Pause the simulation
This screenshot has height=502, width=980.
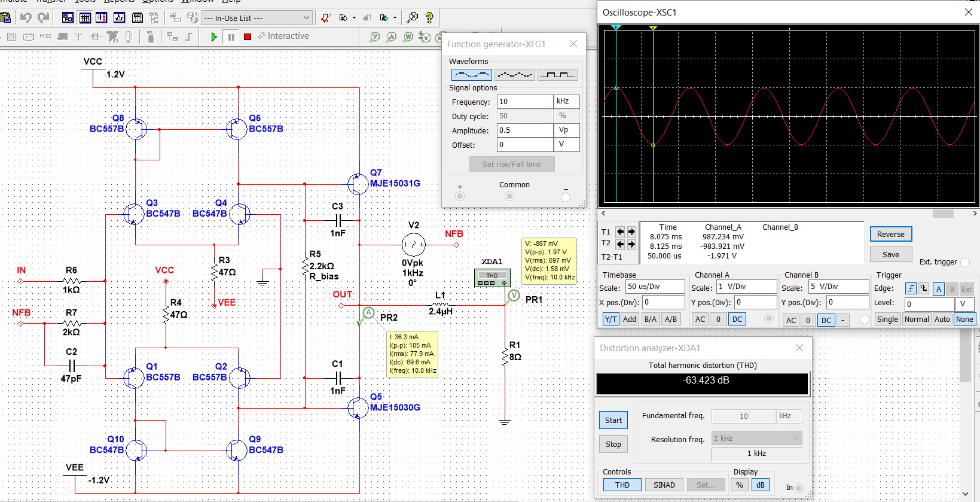231,36
